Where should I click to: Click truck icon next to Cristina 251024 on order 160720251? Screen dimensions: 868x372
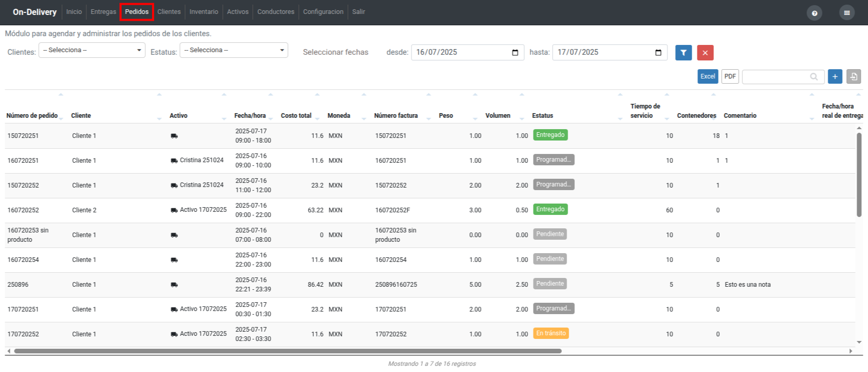174,161
